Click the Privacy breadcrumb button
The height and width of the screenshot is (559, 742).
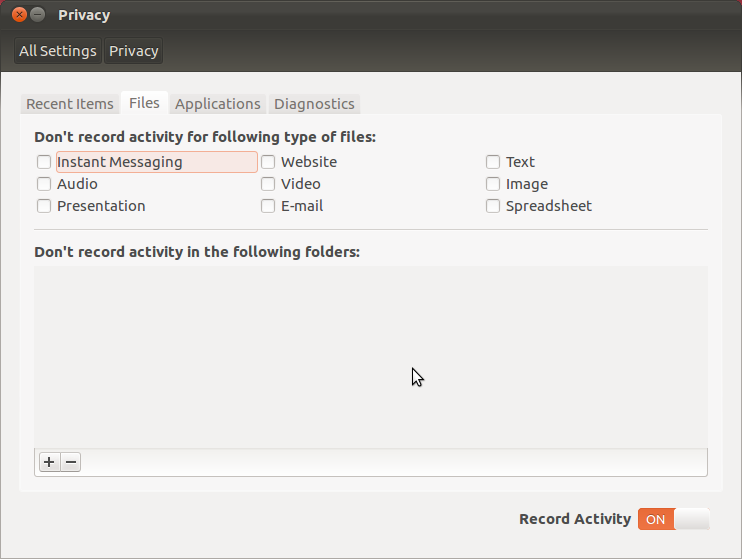click(134, 51)
